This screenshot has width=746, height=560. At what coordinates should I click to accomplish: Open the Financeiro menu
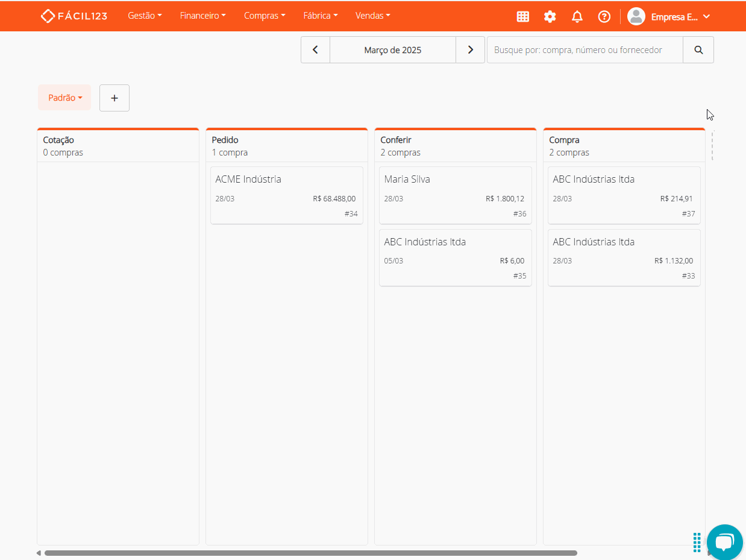click(202, 16)
